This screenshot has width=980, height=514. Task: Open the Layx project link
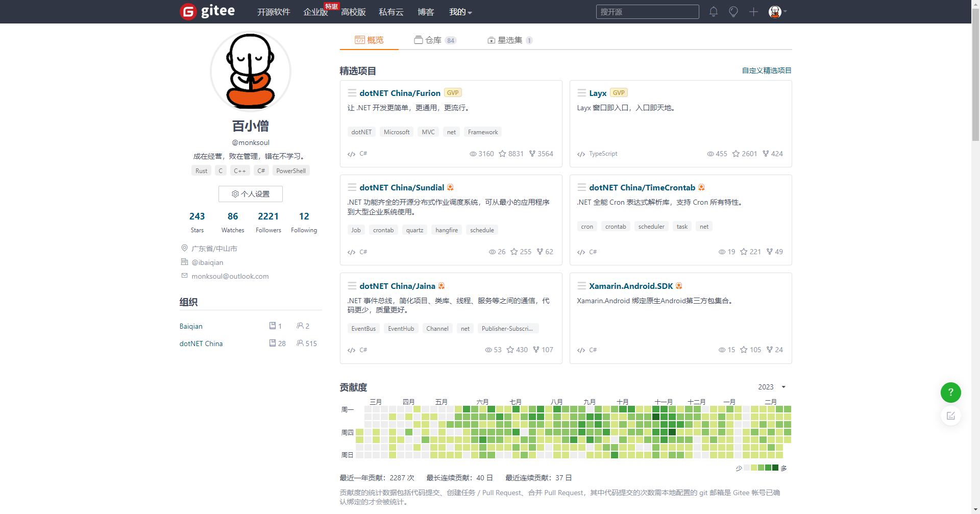click(x=598, y=93)
